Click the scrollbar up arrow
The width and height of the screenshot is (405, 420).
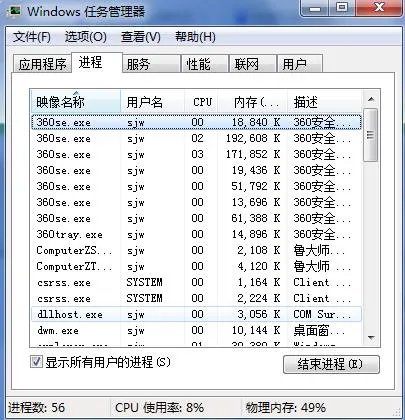371,99
